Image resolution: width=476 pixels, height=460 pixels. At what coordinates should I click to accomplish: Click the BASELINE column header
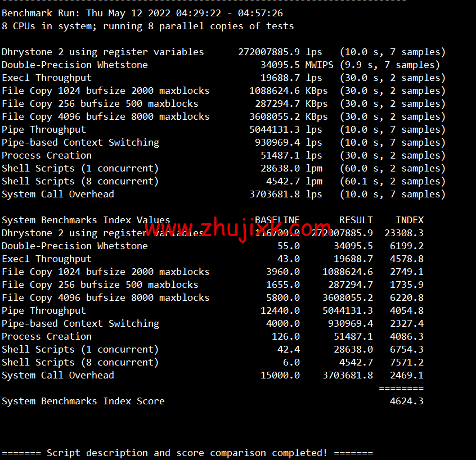pyautogui.click(x=277, y=220)
